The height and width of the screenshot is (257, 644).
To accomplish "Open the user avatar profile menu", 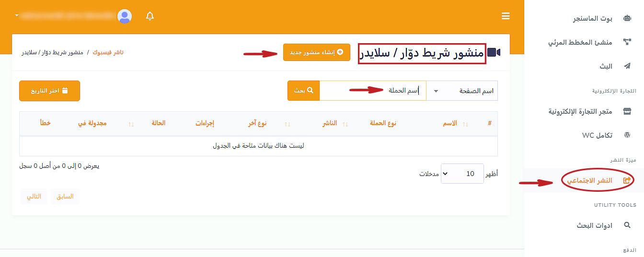I will [125, 16].
